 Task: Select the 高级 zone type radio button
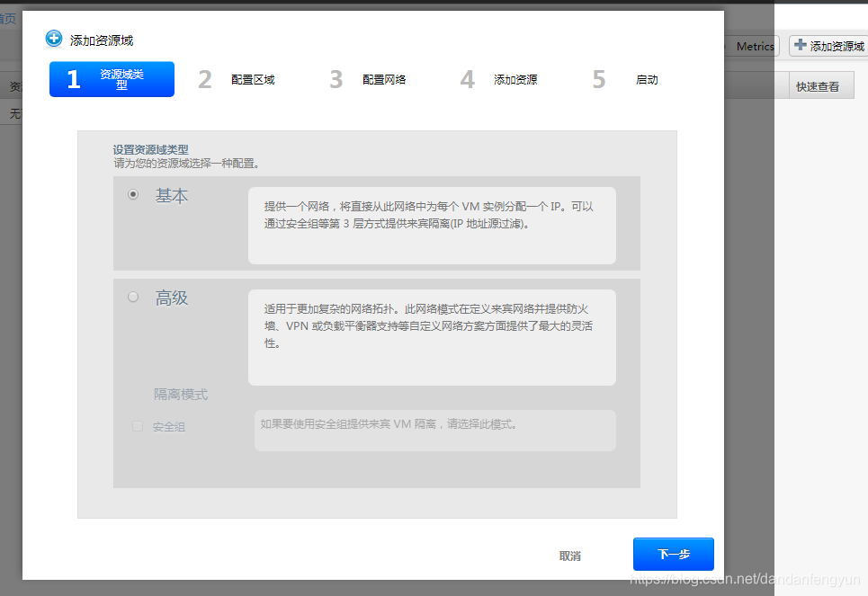click(132, 297)
